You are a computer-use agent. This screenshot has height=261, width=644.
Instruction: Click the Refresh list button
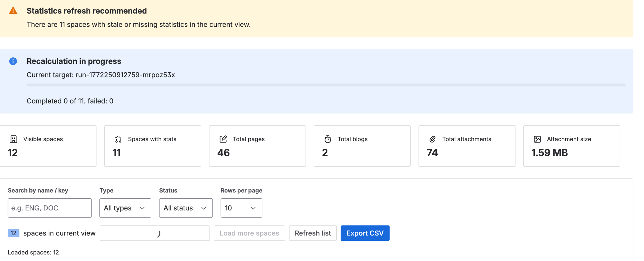[313, 233]
